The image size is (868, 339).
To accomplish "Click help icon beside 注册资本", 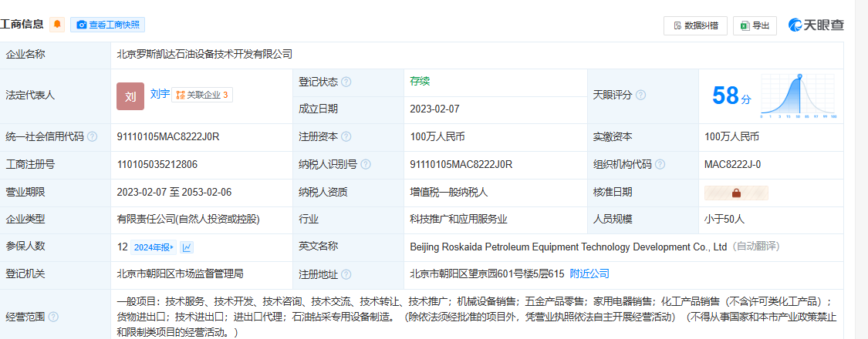I will coord(346,136).
